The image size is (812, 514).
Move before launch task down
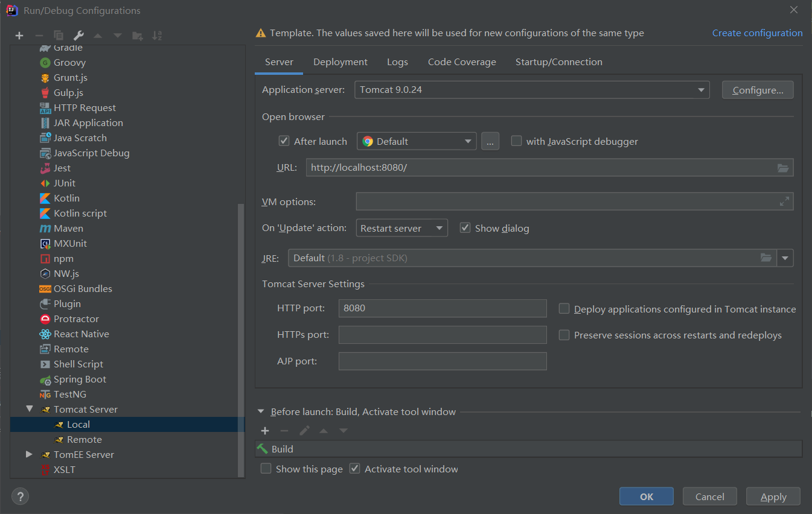[344, 431]
